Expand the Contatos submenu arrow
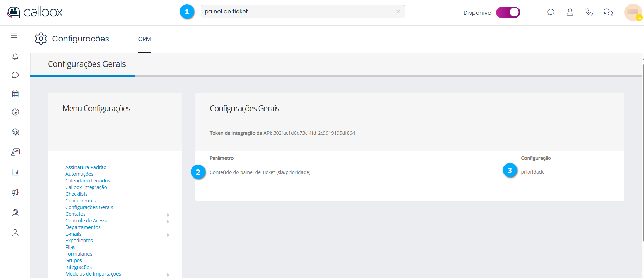Image resolution: width=644 pixels, height=278 pixels. click(168, 215)
